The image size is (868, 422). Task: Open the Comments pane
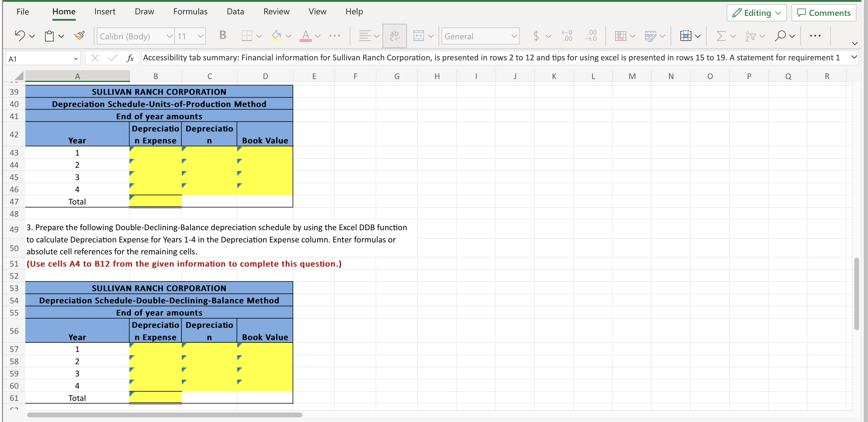pyautogui.click(x=824, y=13)
